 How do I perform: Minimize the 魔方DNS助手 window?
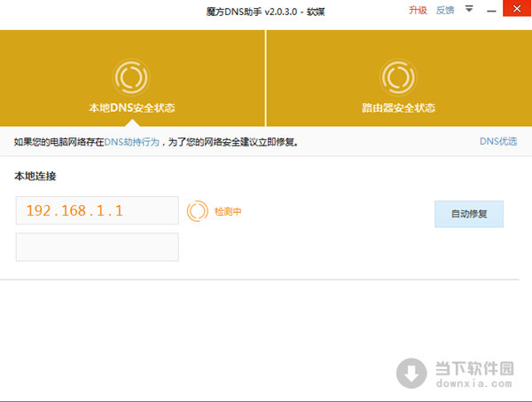491,12
